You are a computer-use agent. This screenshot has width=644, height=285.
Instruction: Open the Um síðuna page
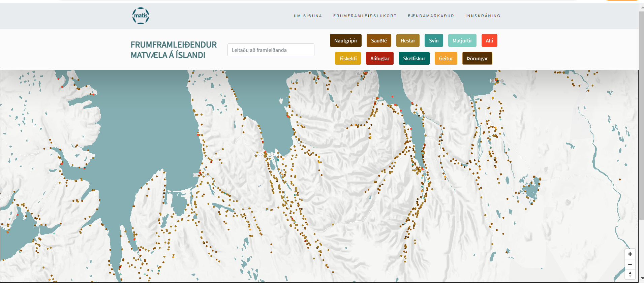tap(308, 16)
